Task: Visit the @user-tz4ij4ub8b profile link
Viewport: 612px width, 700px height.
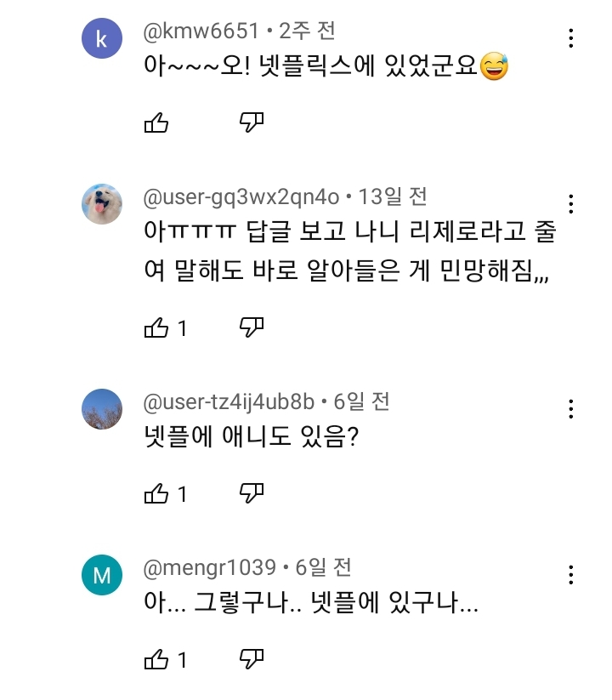Action: [x=229, y=402]
